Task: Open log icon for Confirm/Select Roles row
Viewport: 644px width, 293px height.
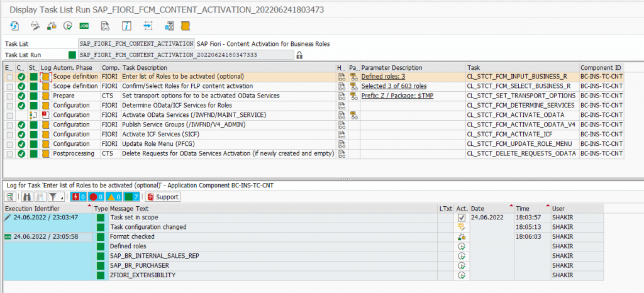Action: pos(45,86)
